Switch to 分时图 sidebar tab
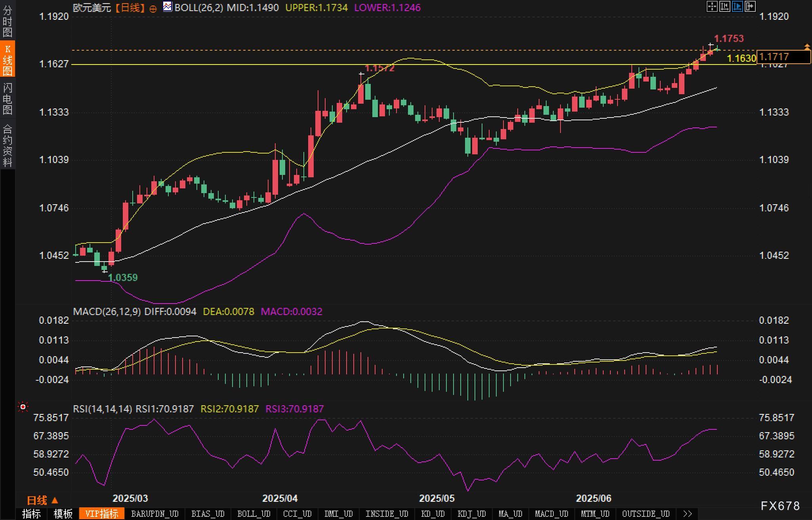This screenshot has width=812, height=520. (x=8, y=21)
